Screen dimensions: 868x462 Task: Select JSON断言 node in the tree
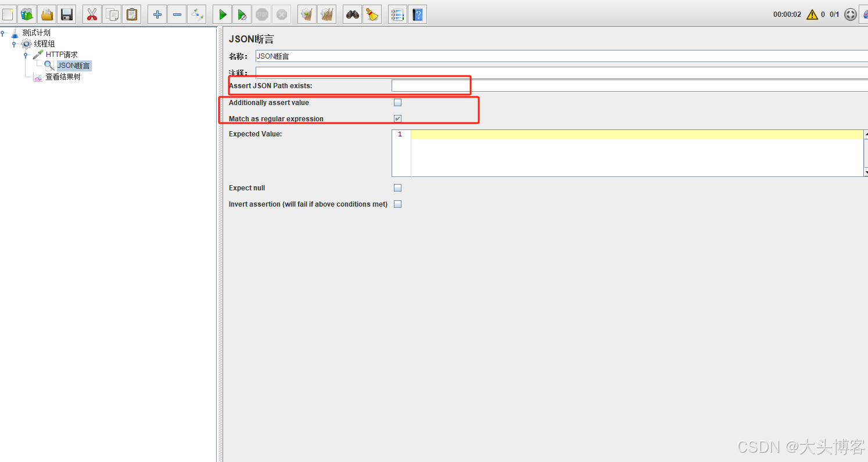tap(74, 66)
